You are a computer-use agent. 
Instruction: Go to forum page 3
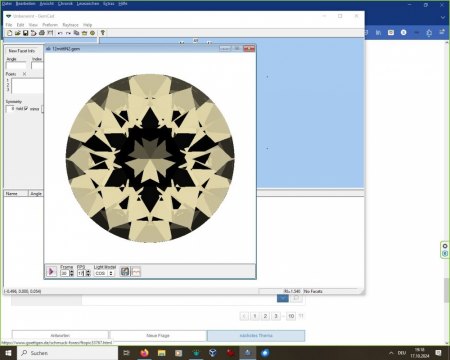click(x=276, y=316)
